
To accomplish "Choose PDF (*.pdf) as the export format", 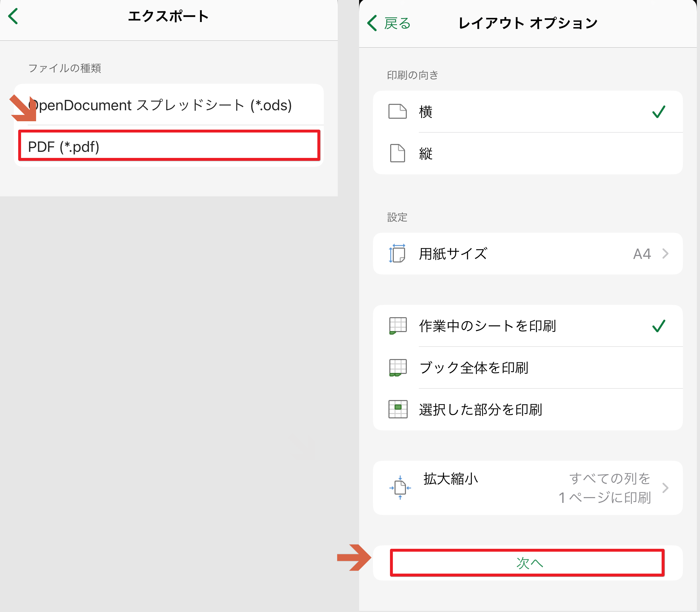I will [169, 146].
